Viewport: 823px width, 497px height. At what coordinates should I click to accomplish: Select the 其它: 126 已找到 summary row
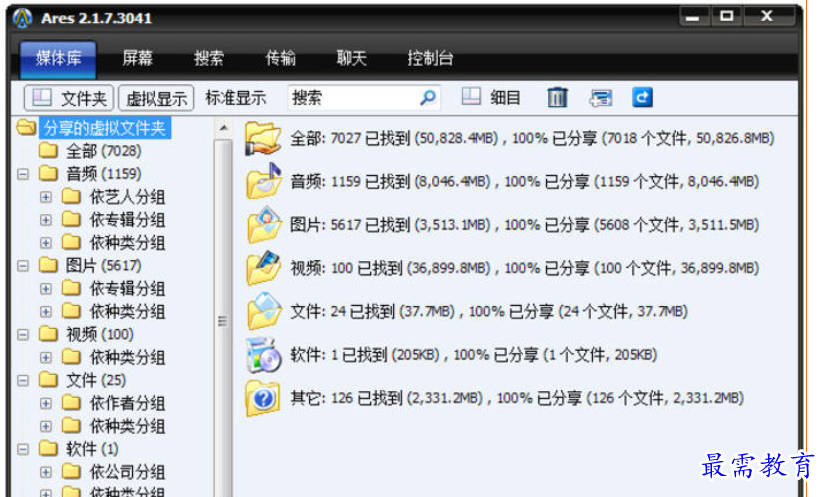click(x=517, y=398)
